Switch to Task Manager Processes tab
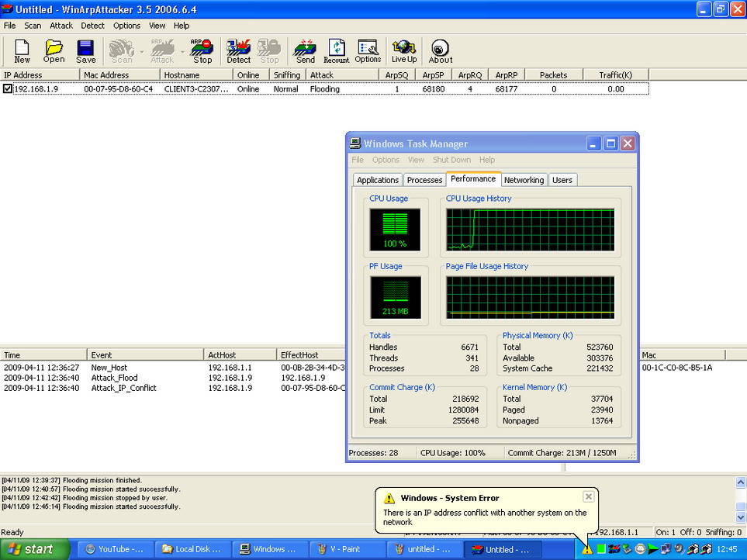 tap(424, 180)
